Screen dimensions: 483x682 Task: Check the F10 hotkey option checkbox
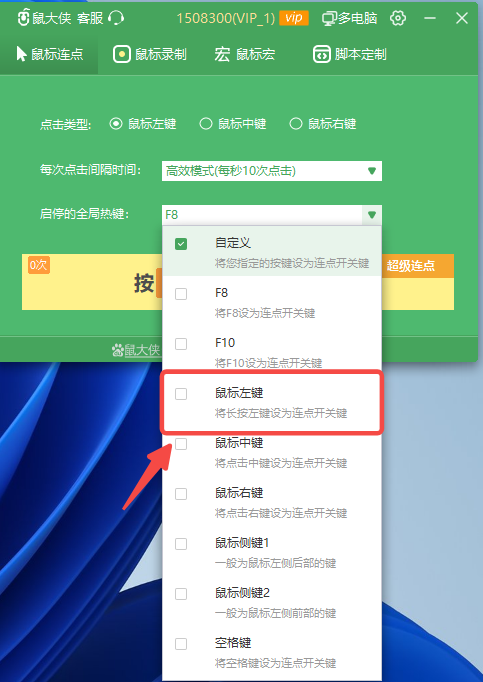[181, 344]
